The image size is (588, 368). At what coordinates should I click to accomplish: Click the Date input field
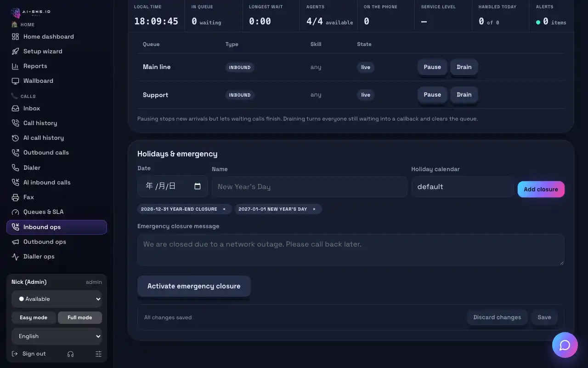pos(173,186)
